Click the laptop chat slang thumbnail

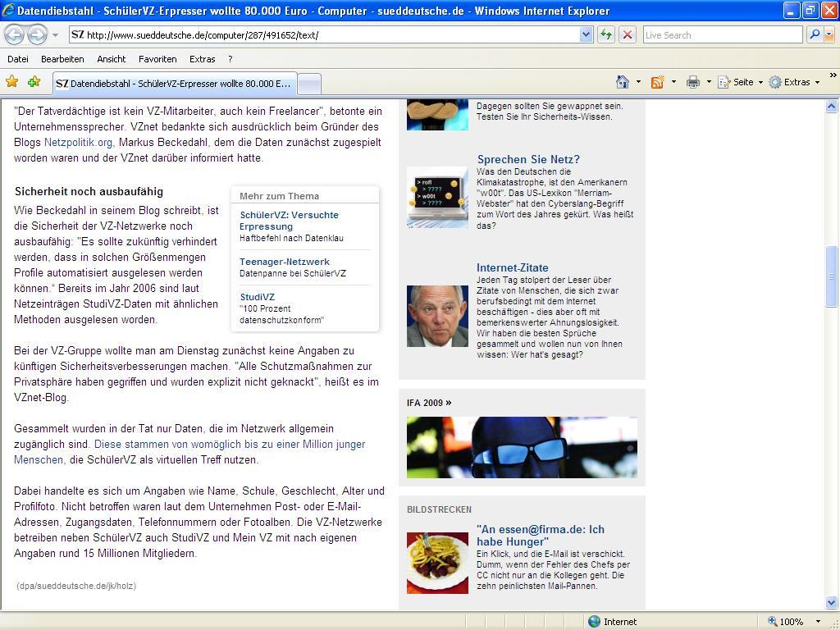click(437, 197)
